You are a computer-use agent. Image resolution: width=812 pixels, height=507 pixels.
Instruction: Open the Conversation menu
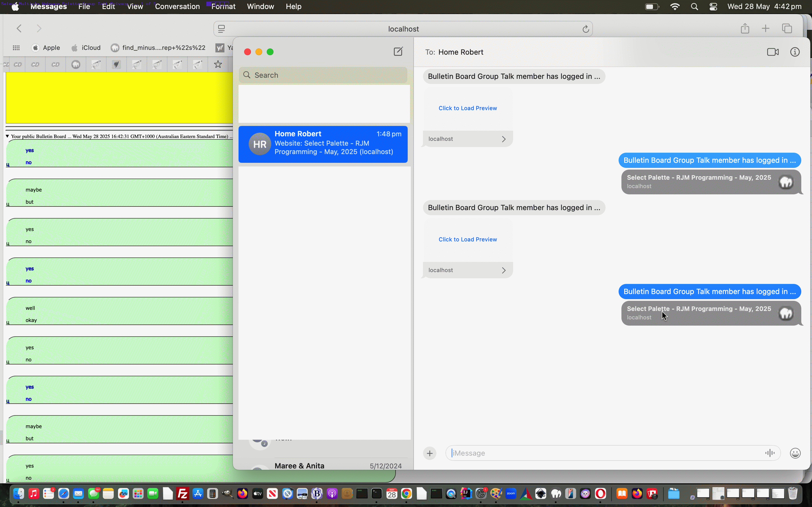pos(177,6)
